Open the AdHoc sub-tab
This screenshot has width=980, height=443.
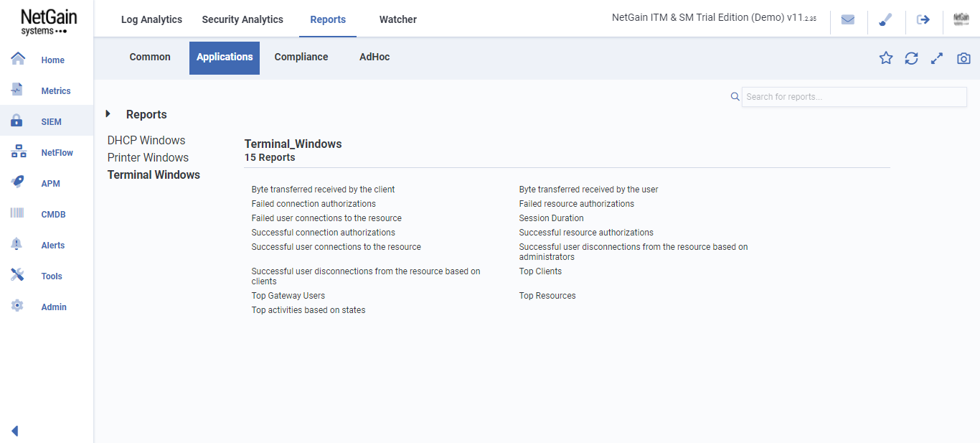[374, 57]
